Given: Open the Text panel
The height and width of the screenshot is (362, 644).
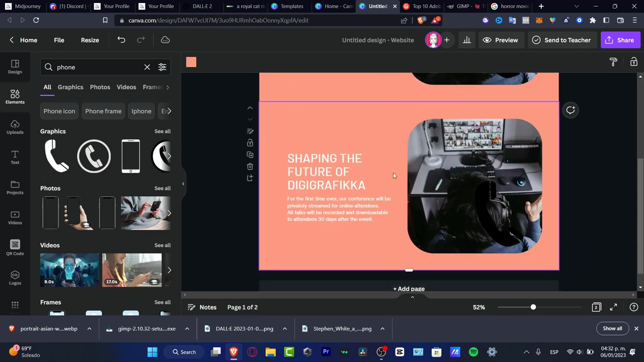Looking at the screenshot, I should pos(15,157).
